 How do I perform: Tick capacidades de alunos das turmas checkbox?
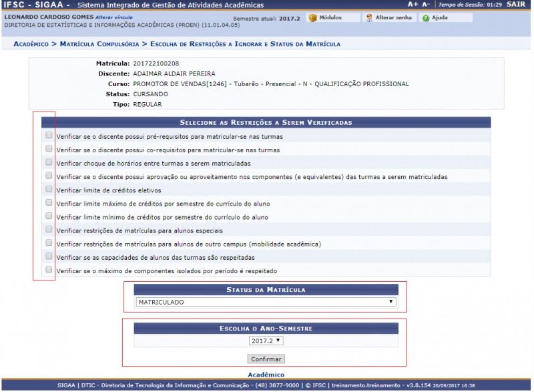tap(48, 256)
